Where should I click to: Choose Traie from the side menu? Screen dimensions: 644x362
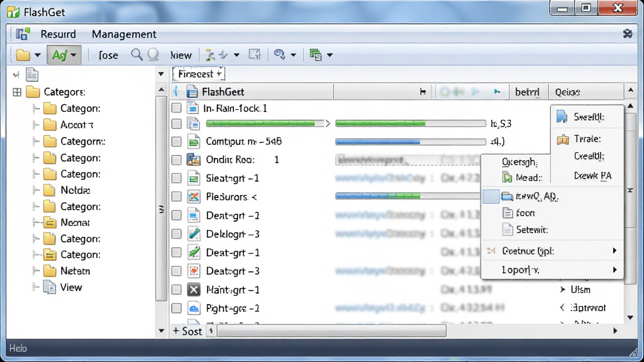point(579,139)
